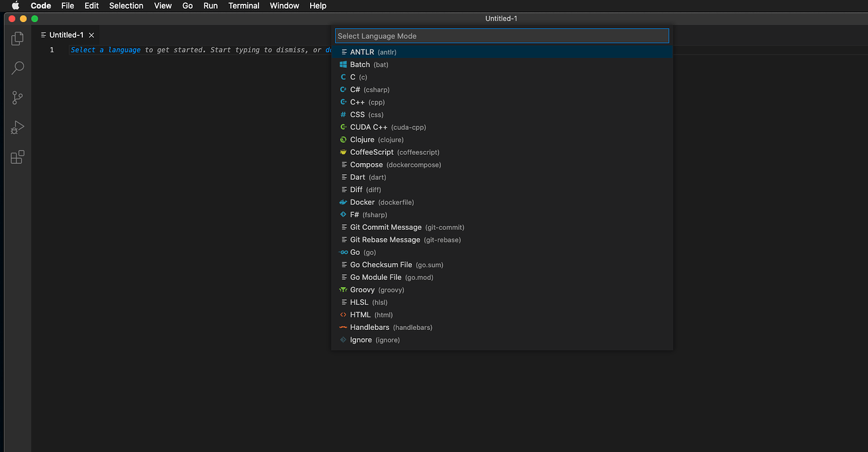Focus the Select Language Mode input
The image size is (868, 452).
[x=502, y=36]
